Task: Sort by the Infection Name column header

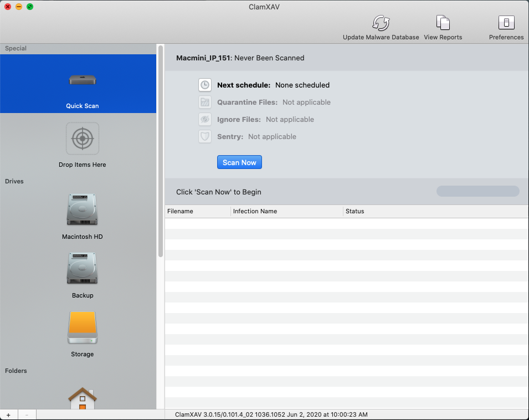Action: click(287, 211)
